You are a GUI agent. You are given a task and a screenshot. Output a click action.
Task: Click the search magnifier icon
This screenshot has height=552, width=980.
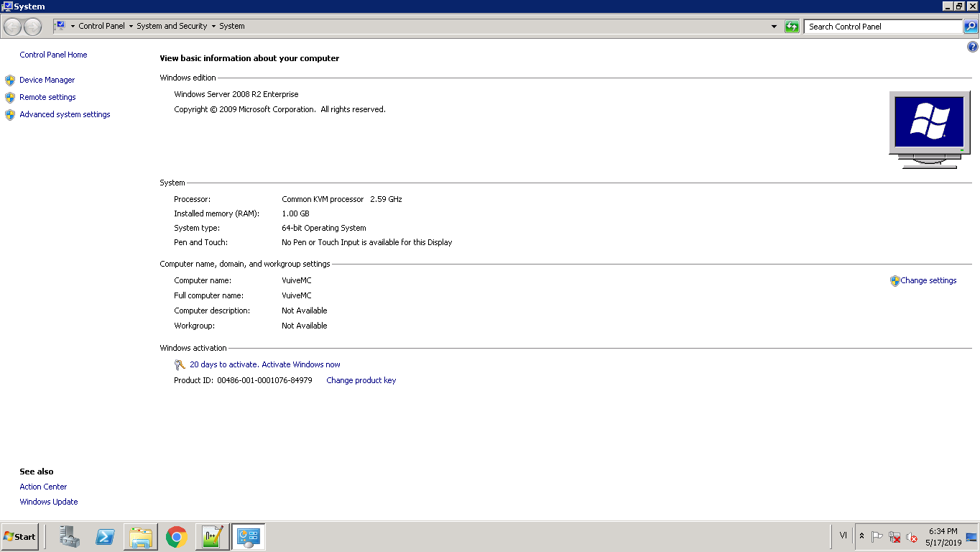(x=971, y=27)
